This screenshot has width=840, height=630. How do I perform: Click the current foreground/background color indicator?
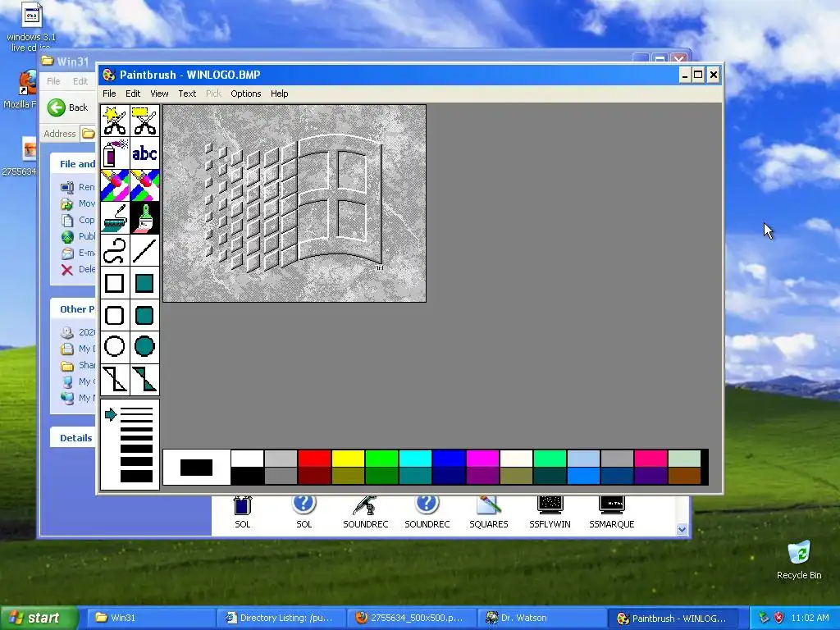pyautogui.click(x=197, y=468)
